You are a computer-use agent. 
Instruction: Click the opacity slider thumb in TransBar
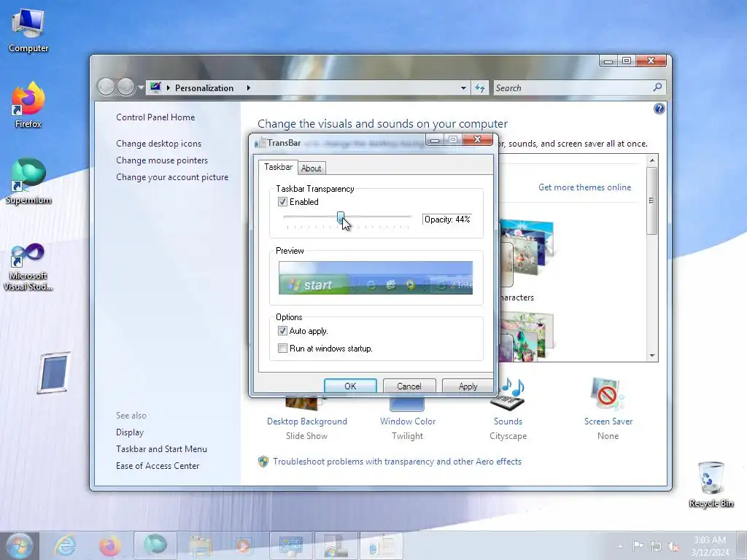point(341,218)
